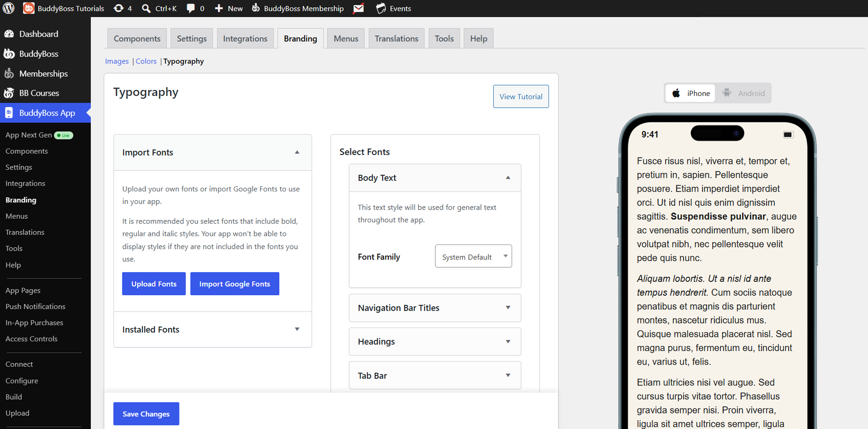Open In-App Purchases in sidebar
Viewport: 868px width, 429px height.
click(x=34, y=323)
